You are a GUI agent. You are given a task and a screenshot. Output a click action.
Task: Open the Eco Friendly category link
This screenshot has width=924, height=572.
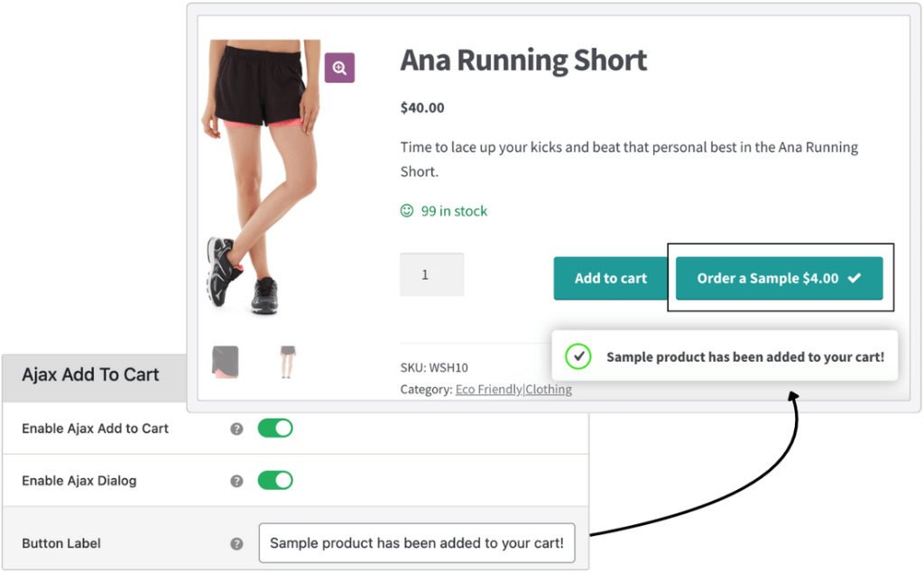tap(488, 390)
